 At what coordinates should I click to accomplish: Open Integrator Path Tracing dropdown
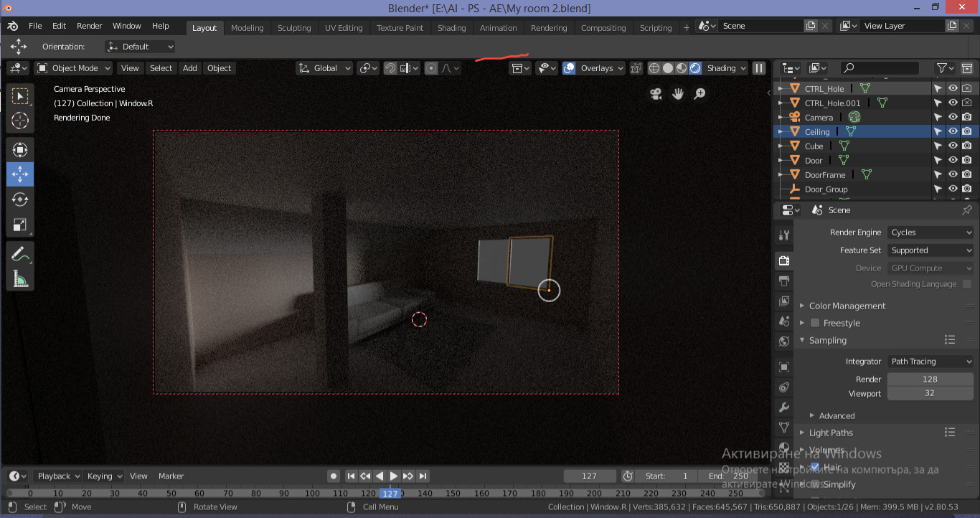930,362
